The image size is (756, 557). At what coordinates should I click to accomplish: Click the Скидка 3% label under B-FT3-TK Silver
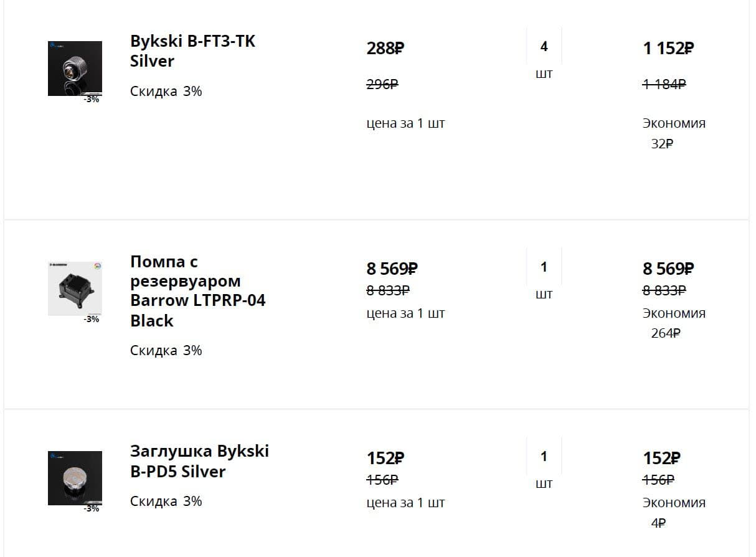[x=166, y=92]
